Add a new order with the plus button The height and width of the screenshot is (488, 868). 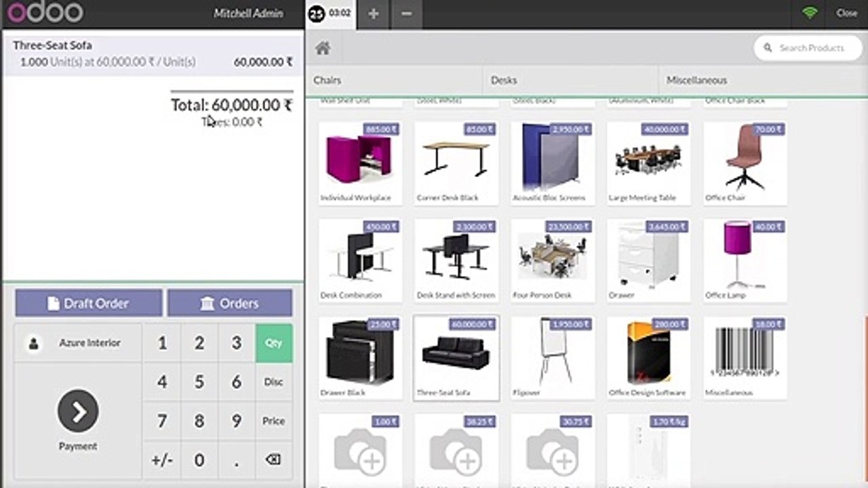coord(374,14)
